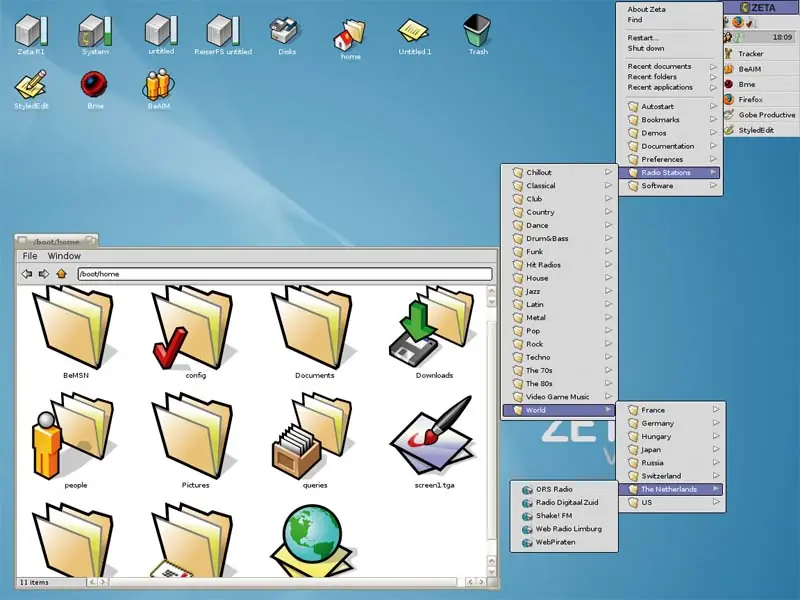Viewport: 800px width, 600px height.
Task: Play Radio Digitaal Zuid station
Action: 564,503
